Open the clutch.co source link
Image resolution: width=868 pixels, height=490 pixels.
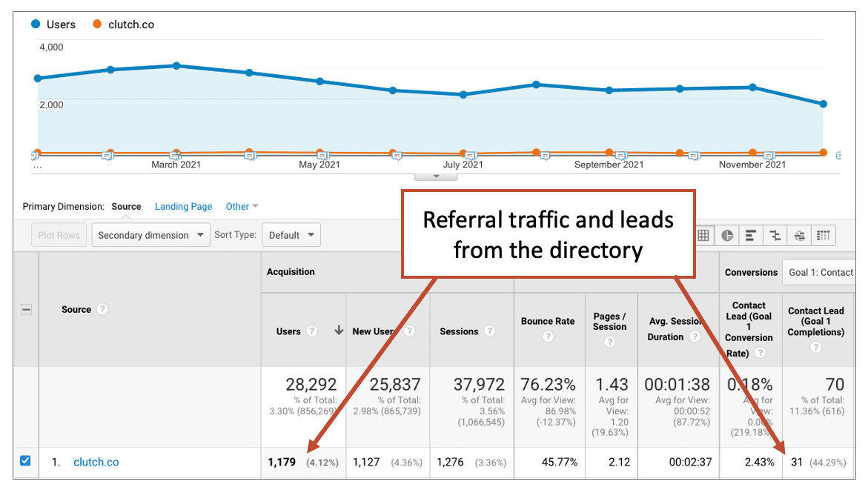pos(96,462)
